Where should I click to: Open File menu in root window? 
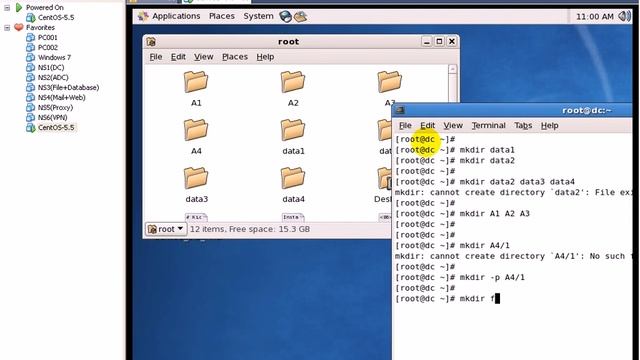click(156, 57)
